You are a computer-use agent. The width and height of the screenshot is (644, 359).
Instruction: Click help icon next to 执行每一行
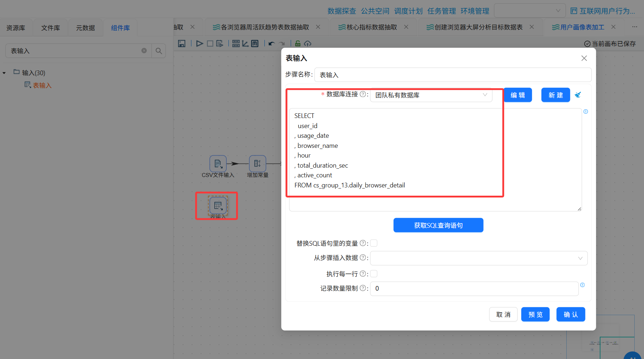tap(363, 274)
